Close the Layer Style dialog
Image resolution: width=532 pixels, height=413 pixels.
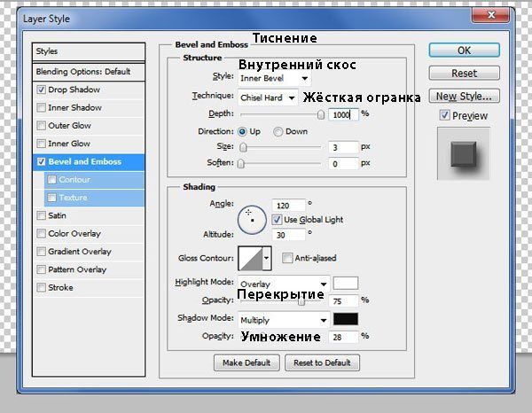[490, 14]
